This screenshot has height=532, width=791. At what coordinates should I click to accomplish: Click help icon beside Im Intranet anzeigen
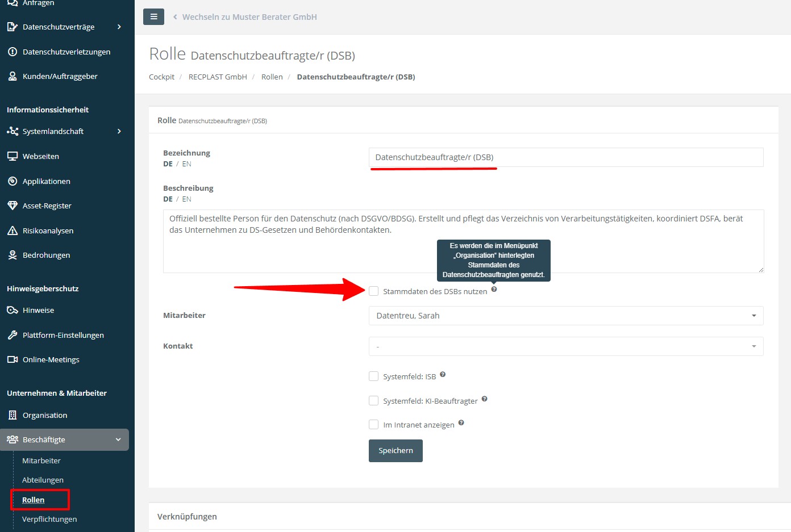pos(461,423)
